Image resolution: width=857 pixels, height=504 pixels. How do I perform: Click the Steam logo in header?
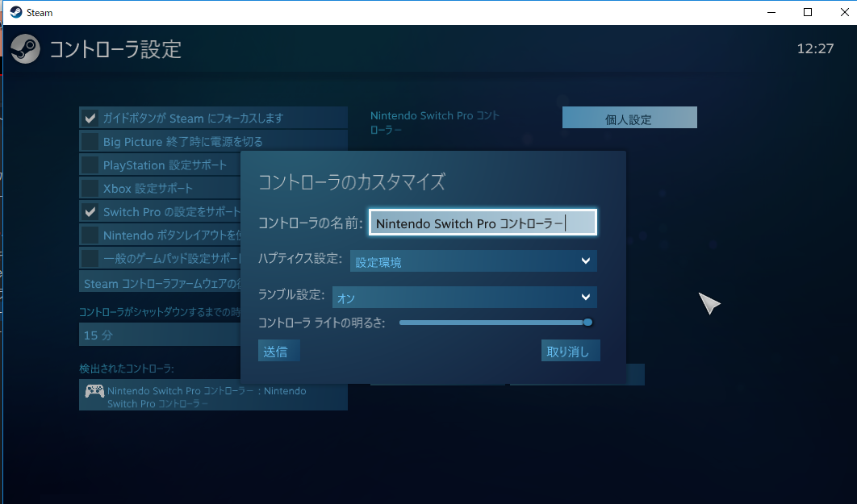pyautogui.click(x=25, y=48)
